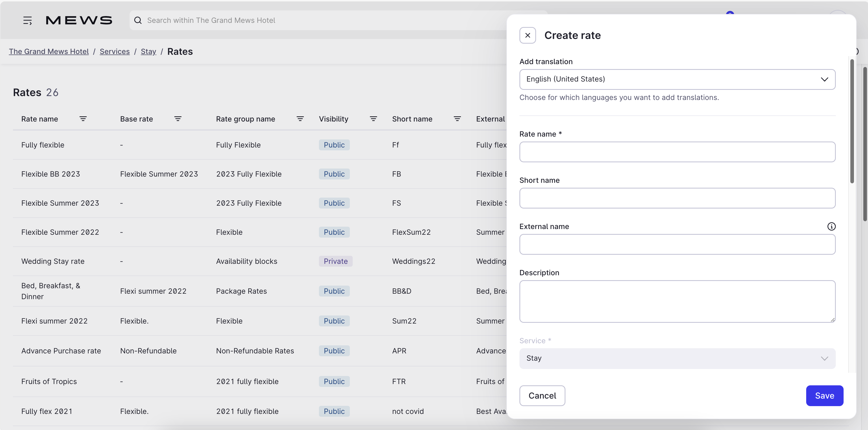Image resolution: width=868 pixels, height=430 pixels.
Task: Save the new rate
Action: click(x=825, y=396)
